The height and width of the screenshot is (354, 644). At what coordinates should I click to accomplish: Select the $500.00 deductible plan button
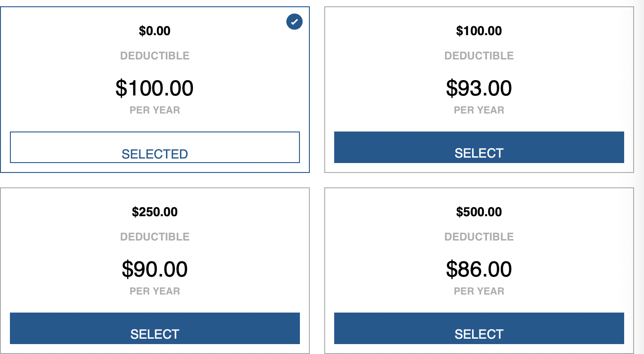click(x=479, y=328)
